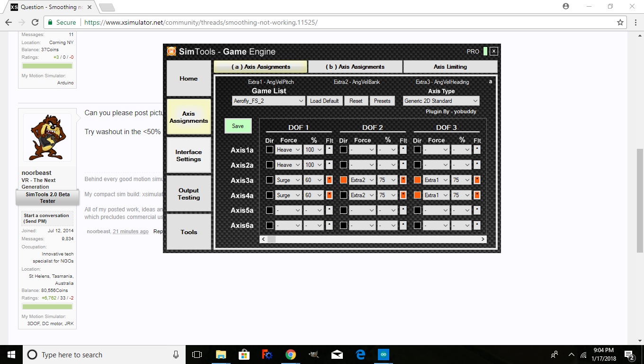Reload the xsimulator page
Screen dimensions: 644x364
(35, 22)
